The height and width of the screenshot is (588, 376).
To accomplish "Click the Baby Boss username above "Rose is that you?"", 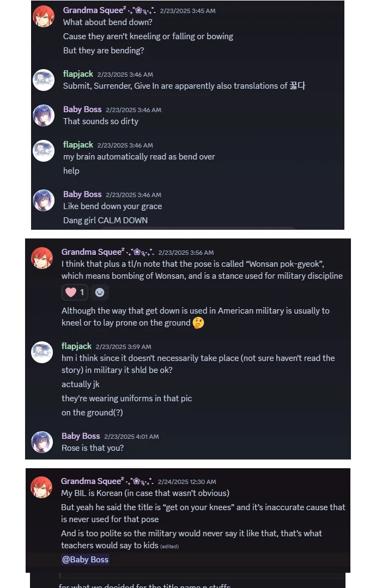I will click(x=81, y=436).
